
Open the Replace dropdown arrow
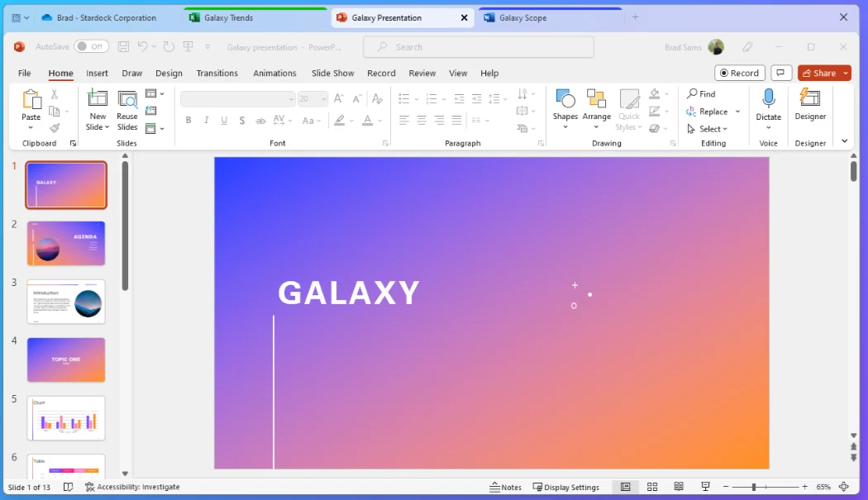click(738, 112)
